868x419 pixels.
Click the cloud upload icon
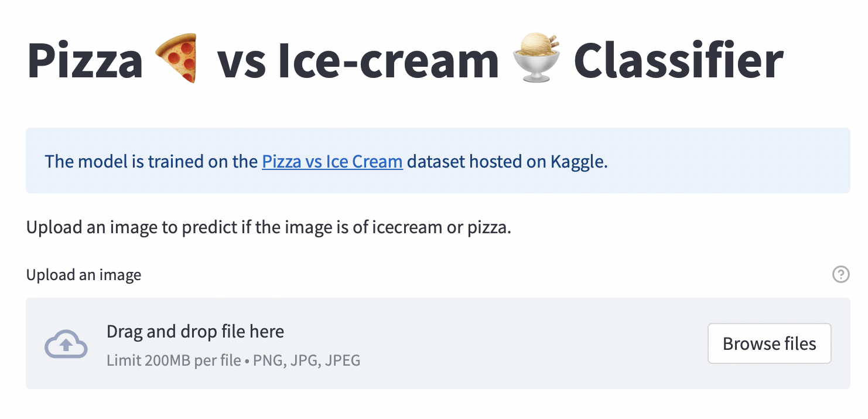pyautogui.click(x=66, y=344)
